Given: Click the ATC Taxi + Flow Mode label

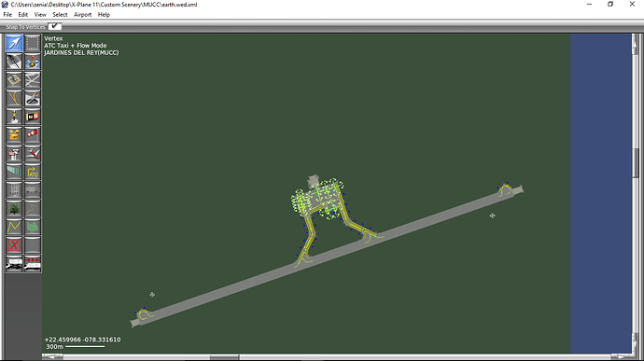Looking at the screenshot, I should [76, 46].
